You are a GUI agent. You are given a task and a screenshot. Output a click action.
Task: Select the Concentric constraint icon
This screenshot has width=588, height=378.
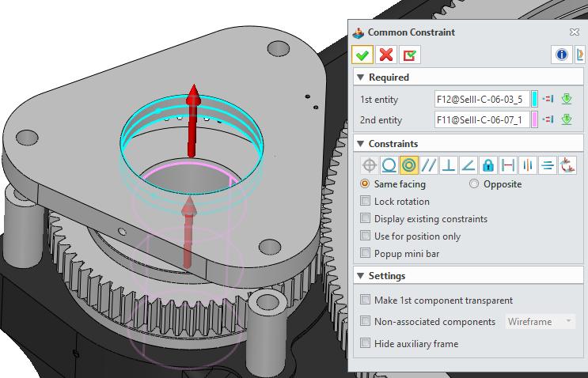pos(408,165)
